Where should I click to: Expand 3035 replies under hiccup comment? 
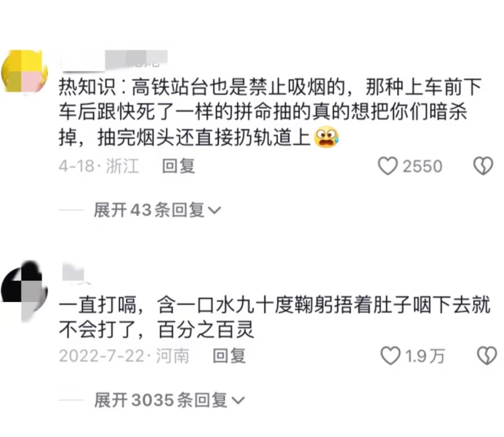[169, 400]
